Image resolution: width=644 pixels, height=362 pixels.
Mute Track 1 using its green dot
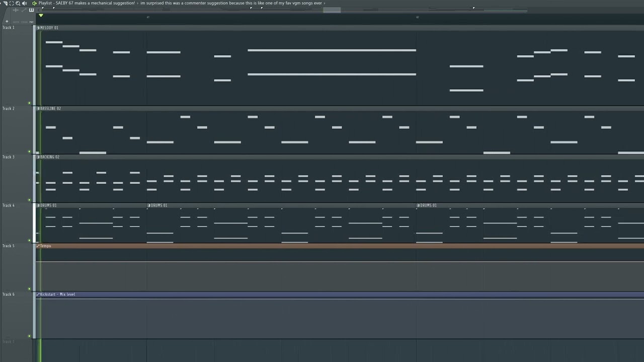point(29,103)
